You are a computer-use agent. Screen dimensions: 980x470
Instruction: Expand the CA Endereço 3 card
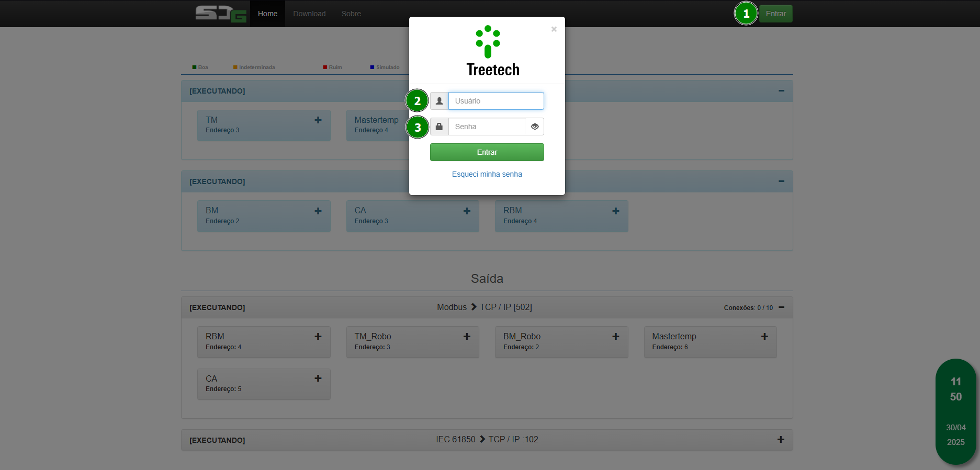click(x=467, y=211)
